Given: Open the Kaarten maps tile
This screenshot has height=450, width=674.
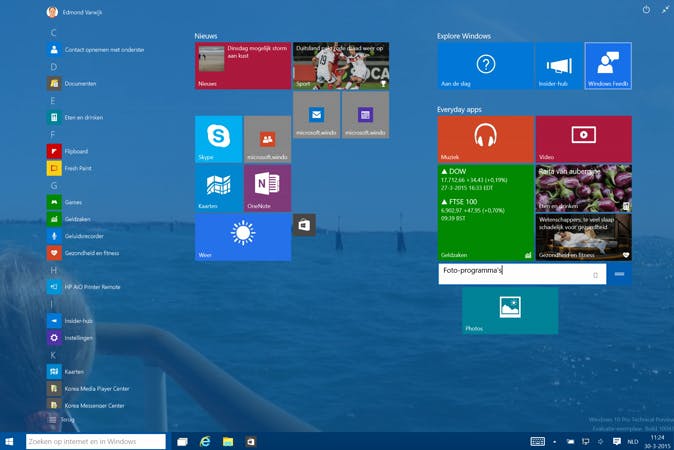Looking at the screenshot, I should [218, 187].
